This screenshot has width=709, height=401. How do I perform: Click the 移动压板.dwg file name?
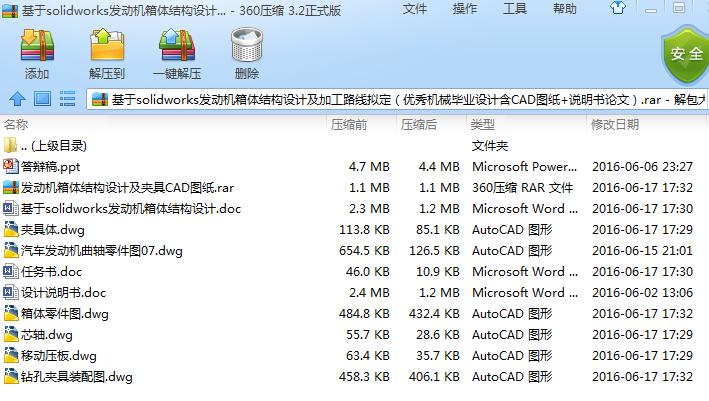tap(59, 355)
